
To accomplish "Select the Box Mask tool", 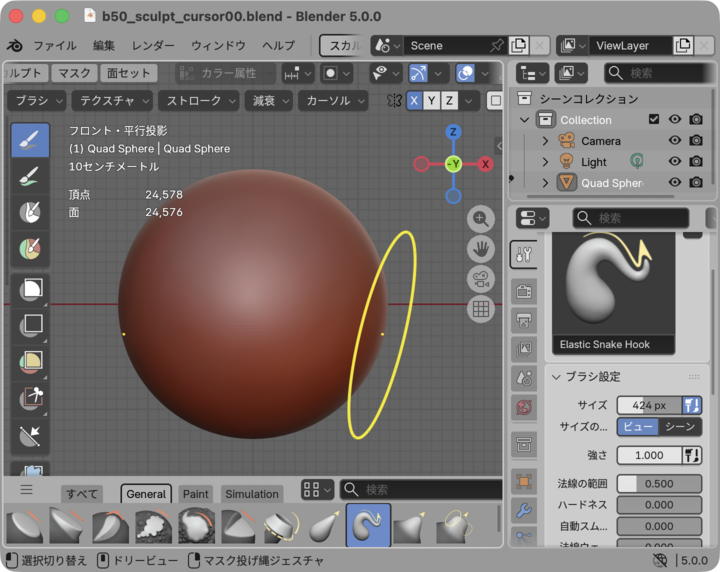I will coord(30,291).
